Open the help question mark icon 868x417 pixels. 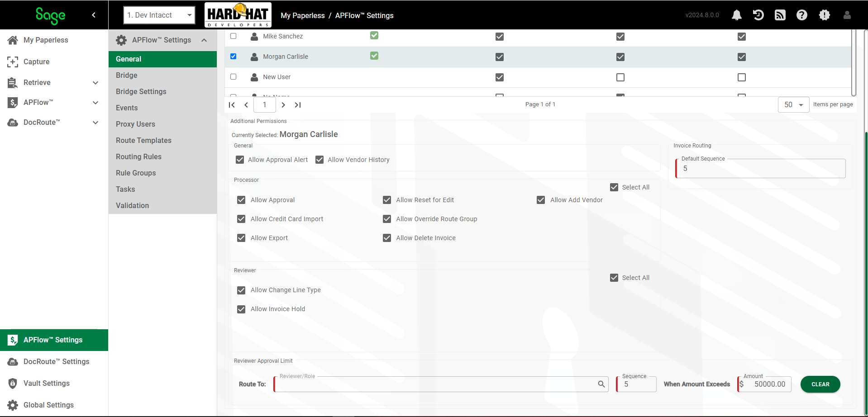coord(802,15)
